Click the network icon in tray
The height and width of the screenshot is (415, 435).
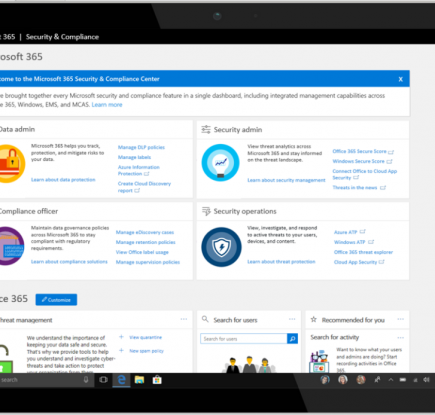pyautogui.click(x=415, y=380)
